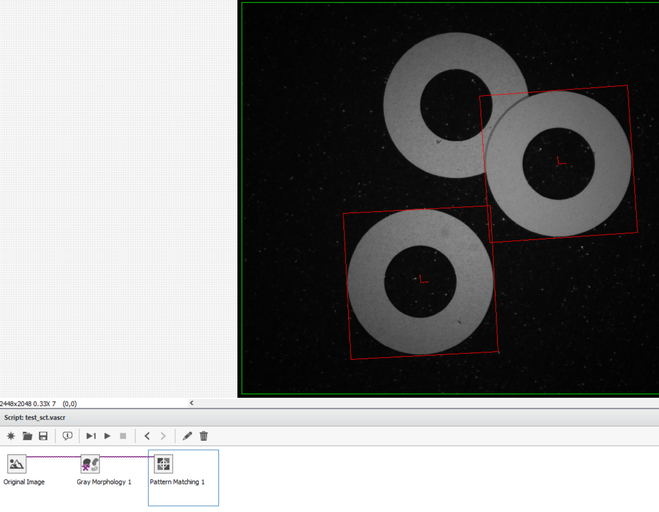Click the scroll left arrow below the panel

pyautogui.click(x=192, y=403)
